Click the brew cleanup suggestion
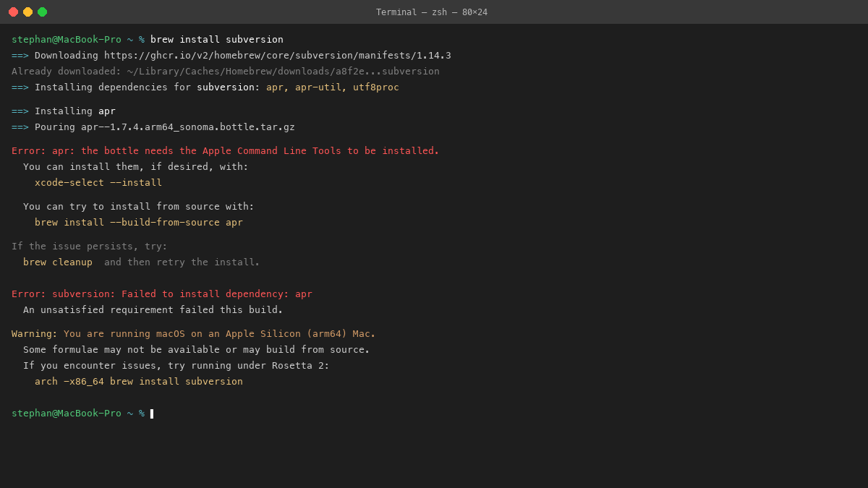Viewport: 868px width, 488px height. (58, 262)
